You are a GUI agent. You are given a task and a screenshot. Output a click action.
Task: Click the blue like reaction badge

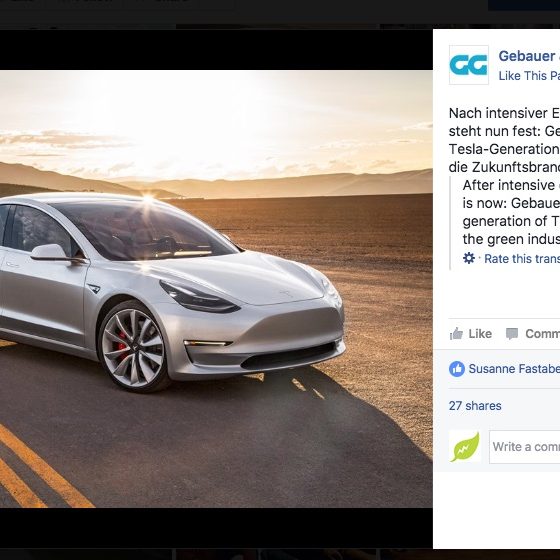point(457,369)
